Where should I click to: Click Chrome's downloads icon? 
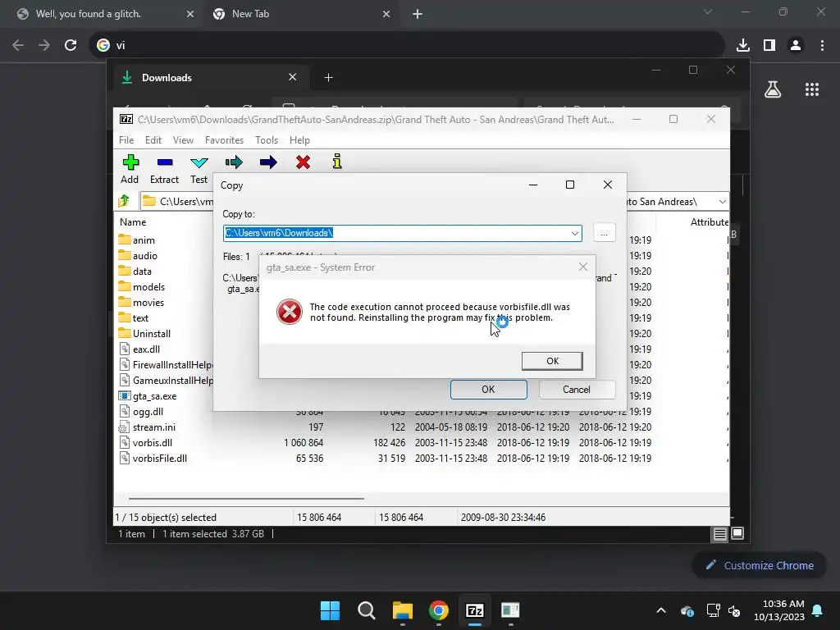pos(742,45)
